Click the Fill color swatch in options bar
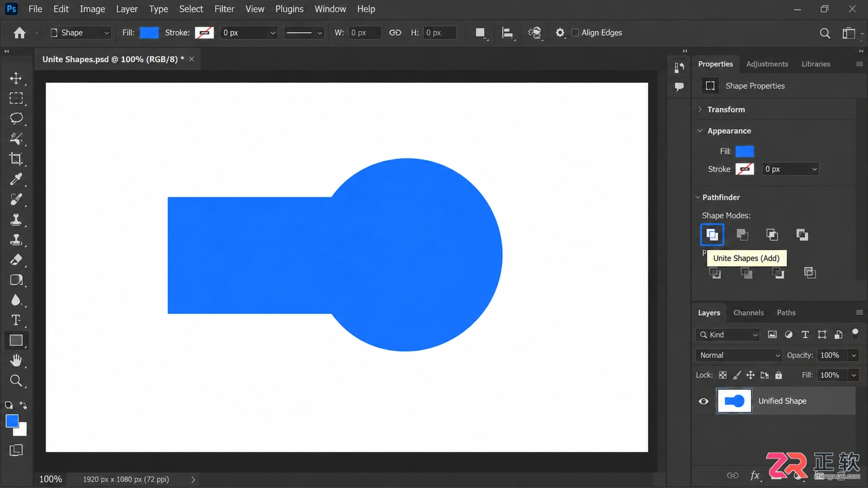Image resolution: width=868 pixels, height=488 pixels. pyautogui.click(x=149, y=33)
